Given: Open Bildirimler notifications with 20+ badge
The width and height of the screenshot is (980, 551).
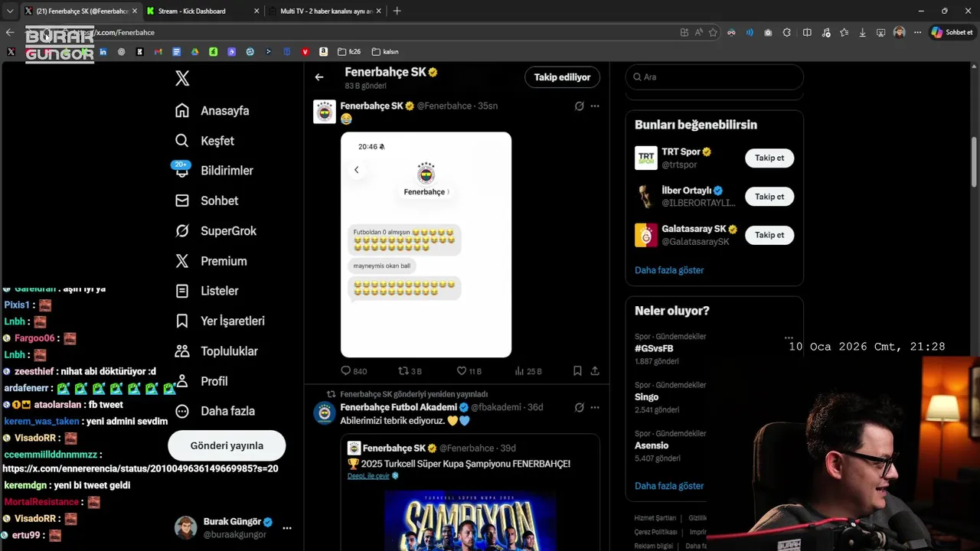Looking at the screenshot, I should click(x=212, y=170).
